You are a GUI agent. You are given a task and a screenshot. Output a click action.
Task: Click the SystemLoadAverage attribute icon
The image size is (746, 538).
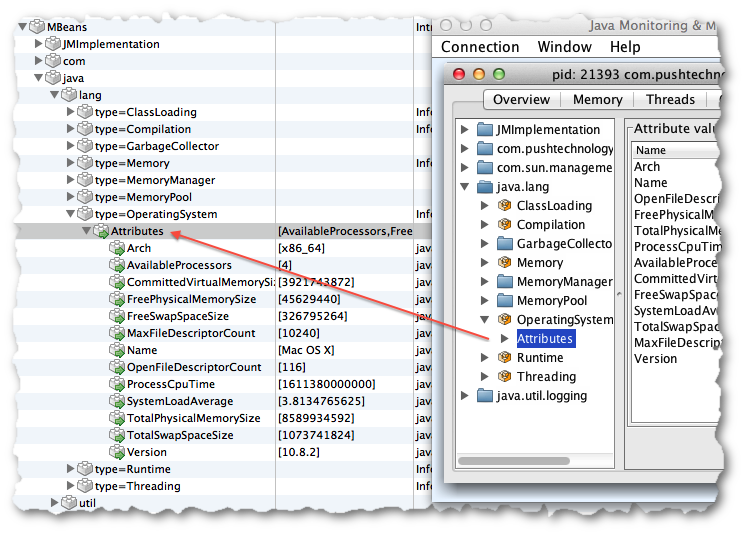coord(116,401)
